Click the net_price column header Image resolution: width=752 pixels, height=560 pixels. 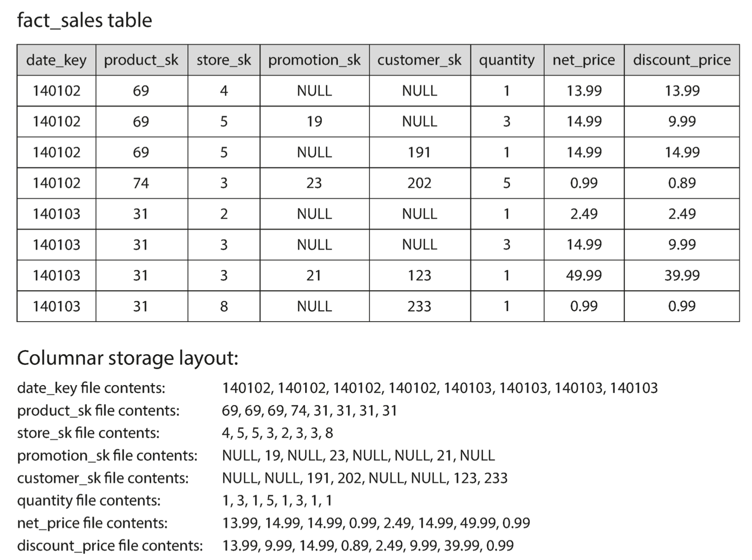(x=584, y=60)
